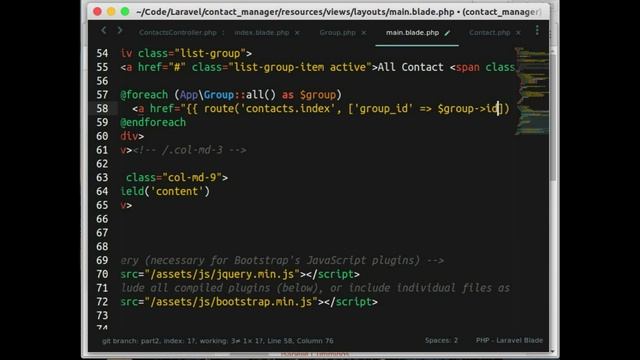Screen dimensions: 640x360
Task: Click "col-md-9" class value on line 63
Action: click(192, 178)
